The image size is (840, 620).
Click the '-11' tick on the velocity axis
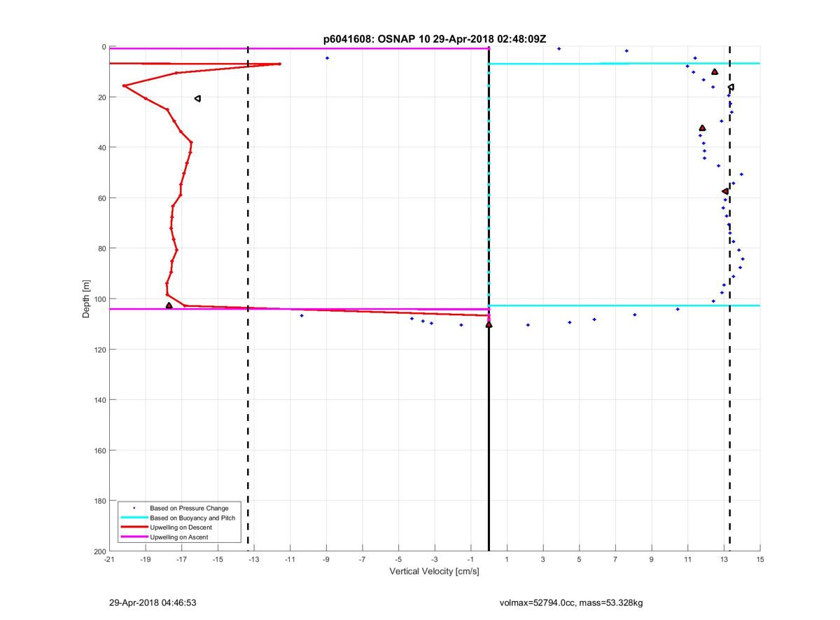(290, 560)
